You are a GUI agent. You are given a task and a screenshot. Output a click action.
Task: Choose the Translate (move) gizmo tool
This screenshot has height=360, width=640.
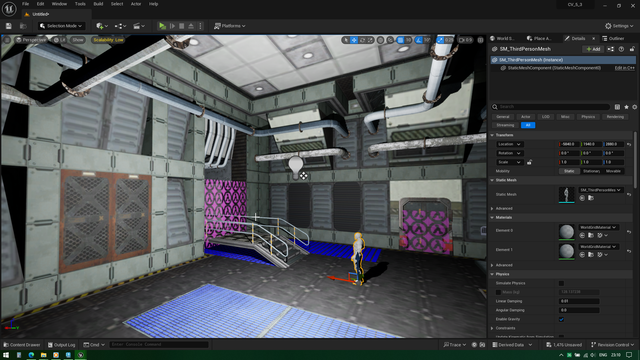[354, 40]
